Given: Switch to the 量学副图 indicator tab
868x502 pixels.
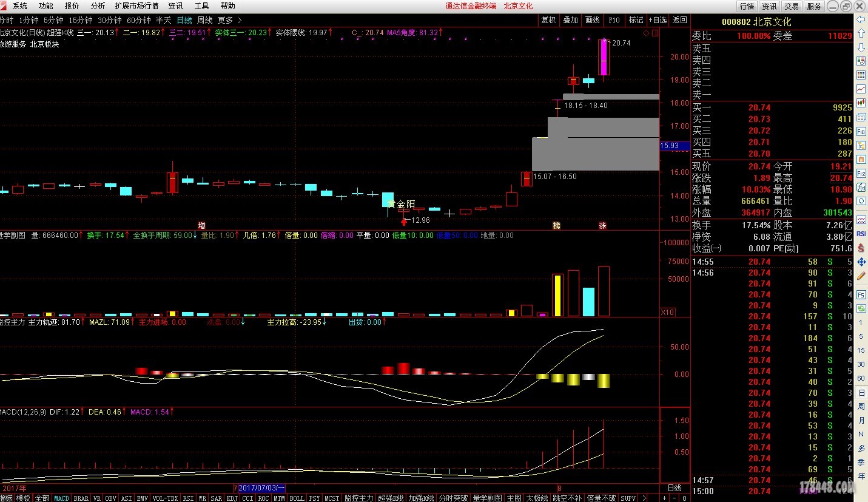Looking at the screenshot, I should (487, 498).
